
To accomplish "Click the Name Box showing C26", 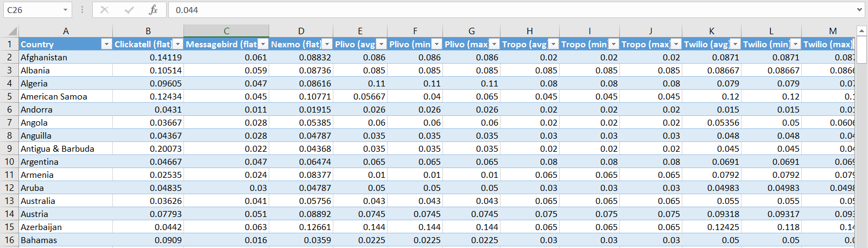I will click(x=31, y=10).
